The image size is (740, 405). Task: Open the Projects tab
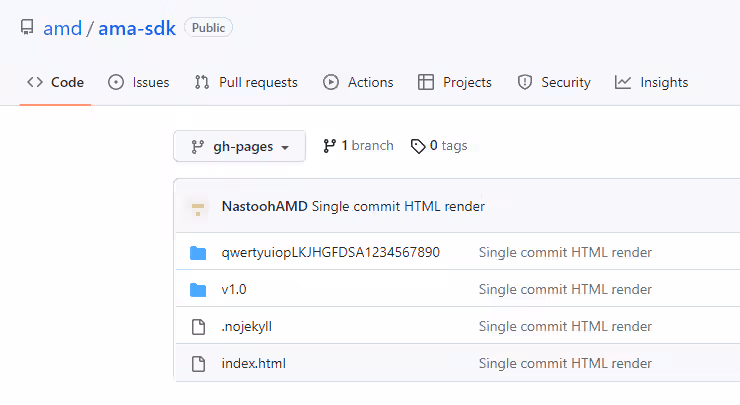point(455,82)
